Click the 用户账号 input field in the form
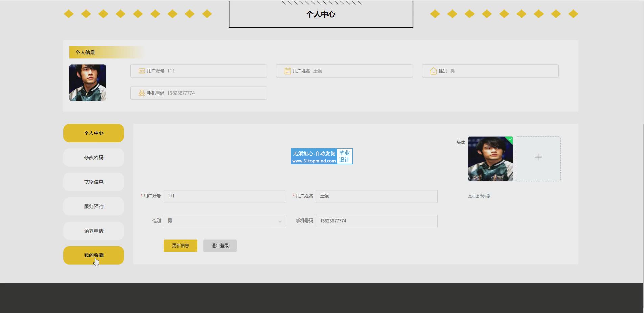This screenshot has width=644, height=313. [225, 196]
